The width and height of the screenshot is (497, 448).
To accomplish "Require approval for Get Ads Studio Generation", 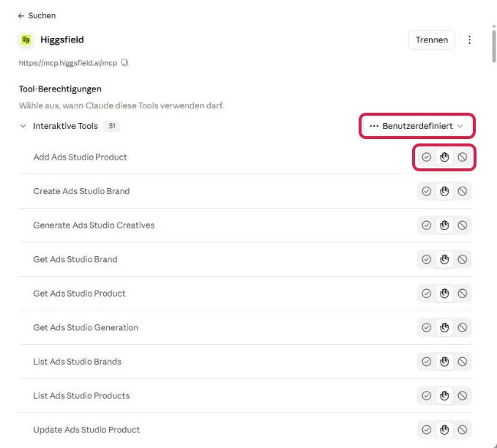I will 444,327.
